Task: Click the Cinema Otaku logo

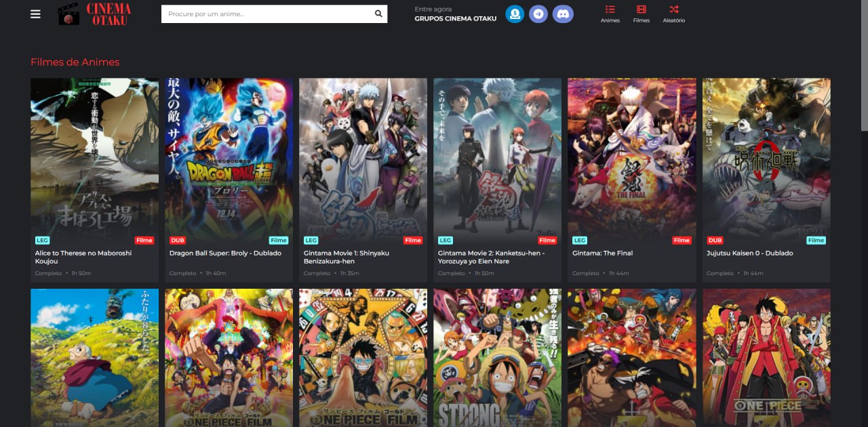Action: [95, 14]
